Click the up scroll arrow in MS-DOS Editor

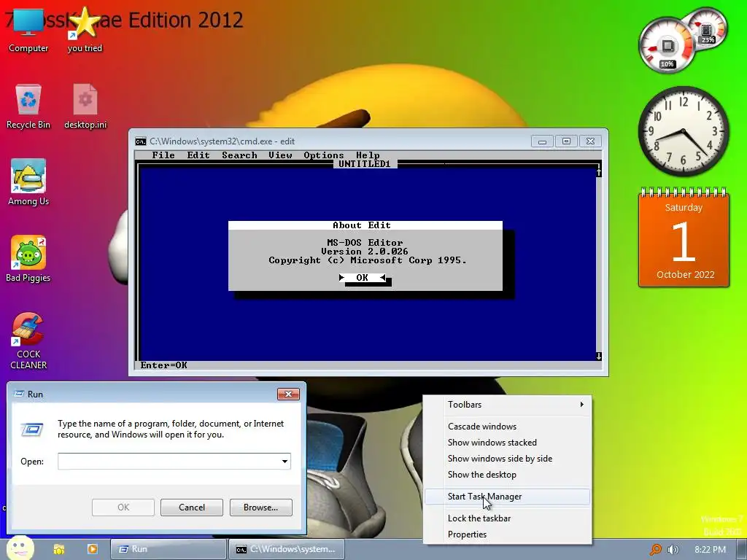pyautogui.click(x=599, y=172)
